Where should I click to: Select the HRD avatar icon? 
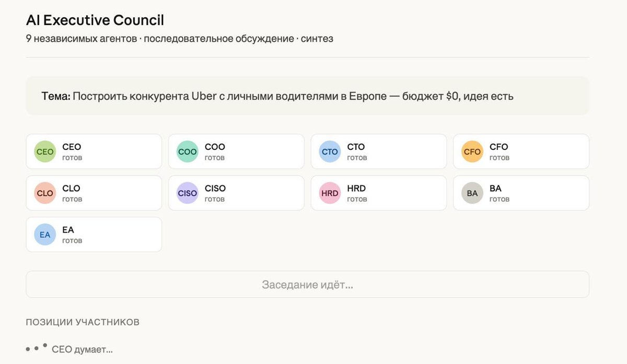point(329,193)
